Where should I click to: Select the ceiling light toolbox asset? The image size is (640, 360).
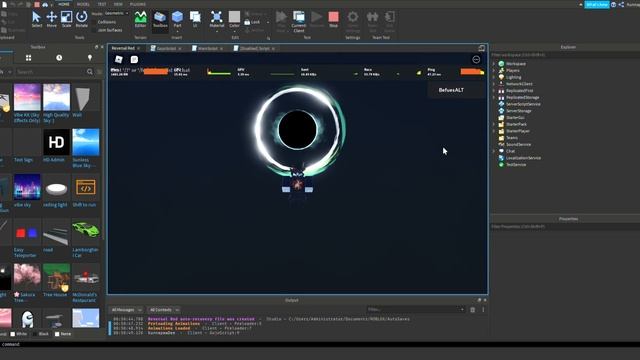coord(56,191)
